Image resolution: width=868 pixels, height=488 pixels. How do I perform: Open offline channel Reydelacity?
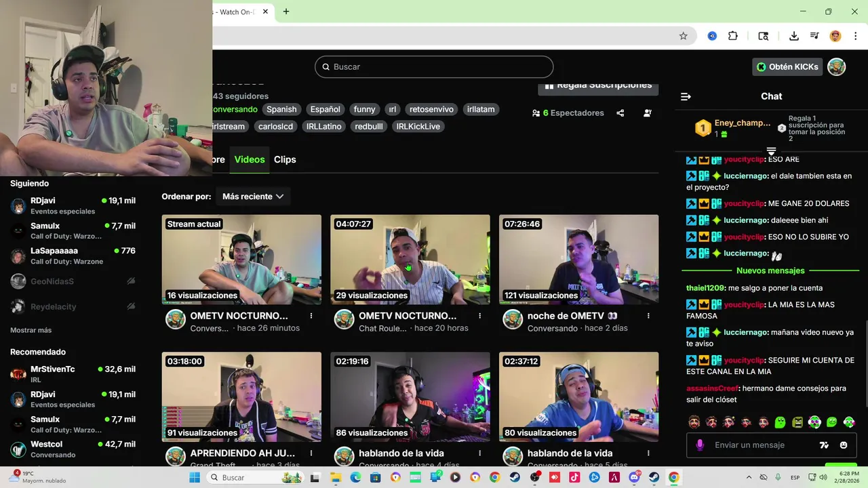click(73, 306)
